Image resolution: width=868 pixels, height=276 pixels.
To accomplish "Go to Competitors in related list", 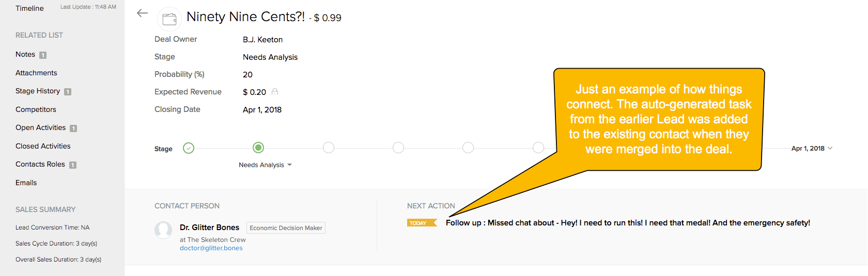I will (36, 110).
